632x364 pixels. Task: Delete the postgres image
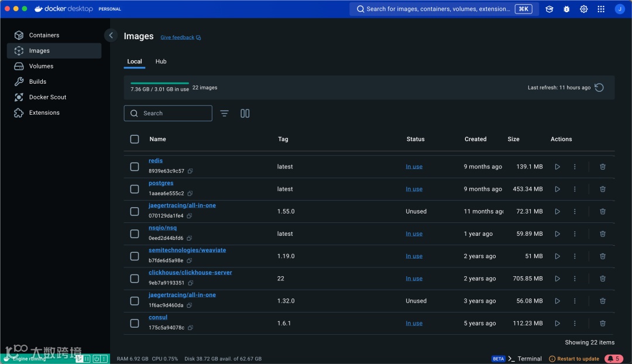603,189
